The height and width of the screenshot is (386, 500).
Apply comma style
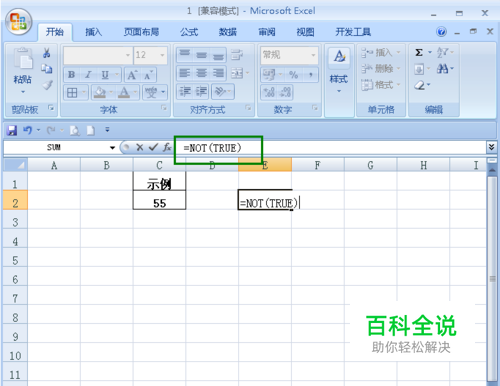point(311,74)
